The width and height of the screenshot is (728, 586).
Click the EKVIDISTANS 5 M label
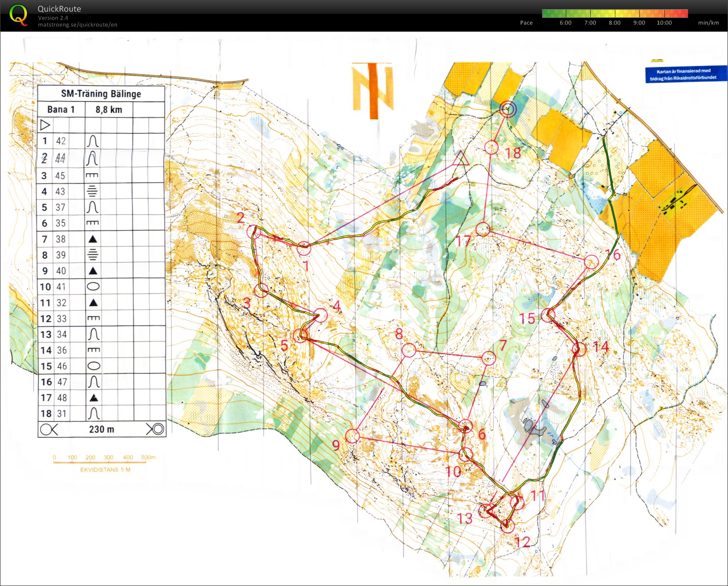pos(105,470)
